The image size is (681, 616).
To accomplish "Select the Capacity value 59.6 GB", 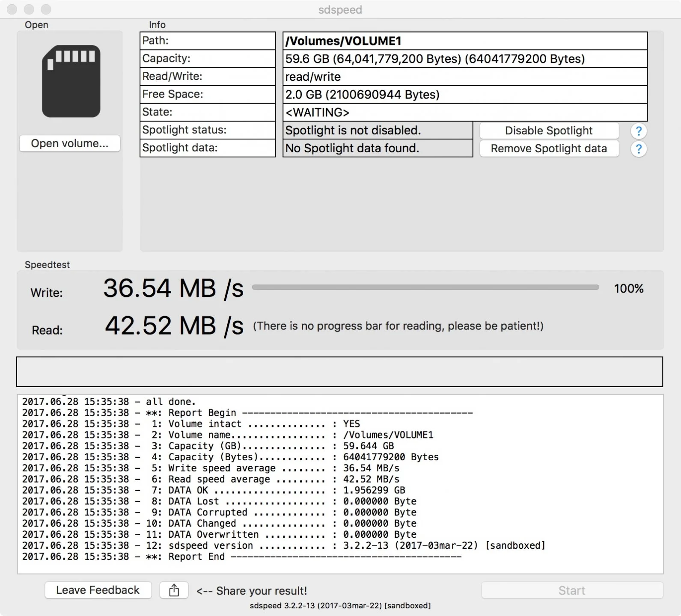I will (465, 59).
